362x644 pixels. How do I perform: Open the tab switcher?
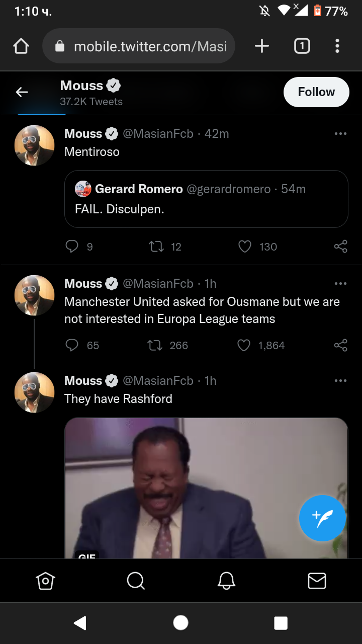tap(302, 46)
